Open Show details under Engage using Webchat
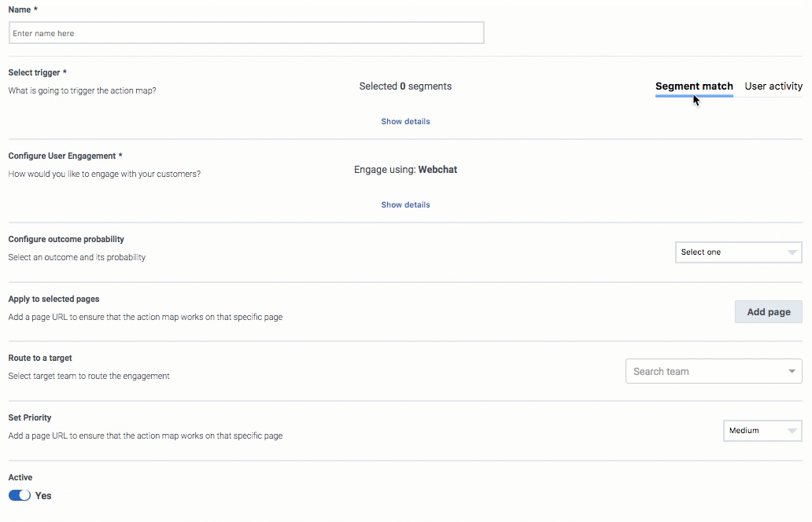812x522 pixels. click(405, 204)
